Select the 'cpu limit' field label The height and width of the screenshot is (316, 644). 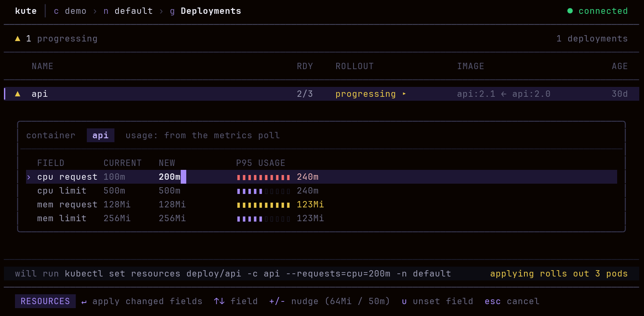pos(62,191)
